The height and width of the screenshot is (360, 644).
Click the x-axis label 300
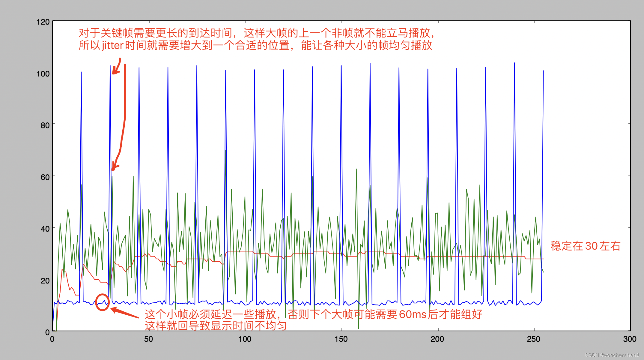[630, 339]
